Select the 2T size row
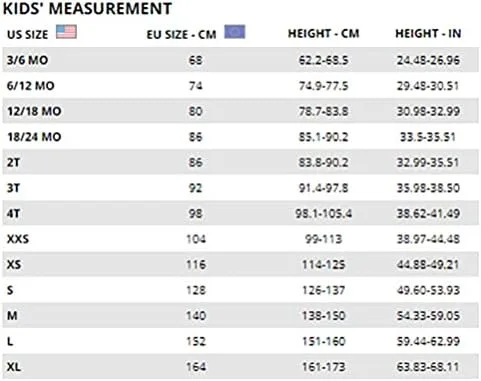Viewport: 481px width, 381px height. pos(241,162)
